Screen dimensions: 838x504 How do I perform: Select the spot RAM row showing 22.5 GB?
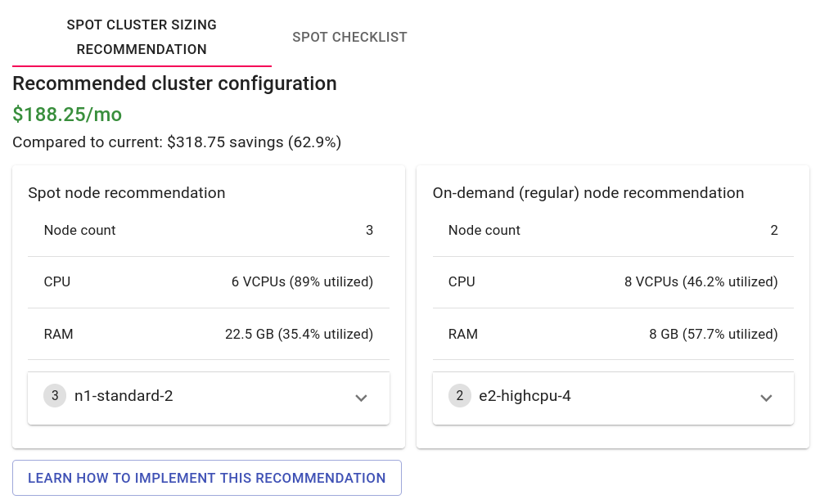(x=209, y=334)
